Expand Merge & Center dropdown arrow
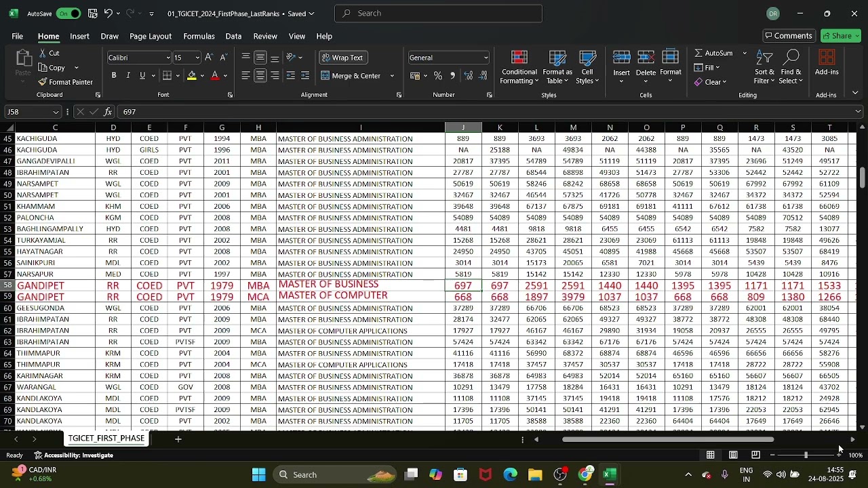The image size is (868, 488). pos(392,76)
